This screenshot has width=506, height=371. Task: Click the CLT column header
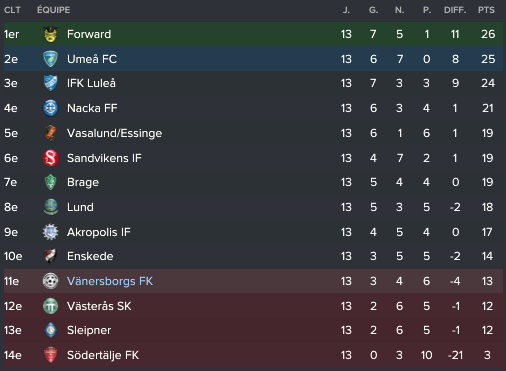coord(12,10)
